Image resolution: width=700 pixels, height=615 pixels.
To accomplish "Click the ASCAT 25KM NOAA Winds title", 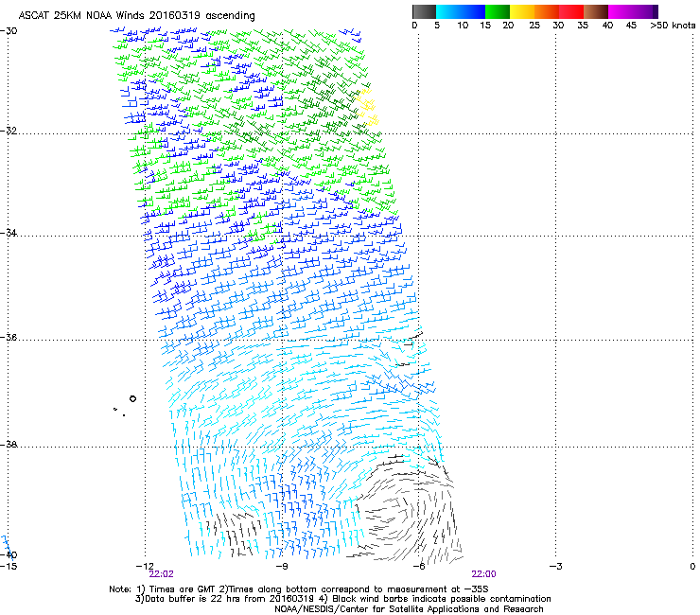I will click(x=136, y=16).
